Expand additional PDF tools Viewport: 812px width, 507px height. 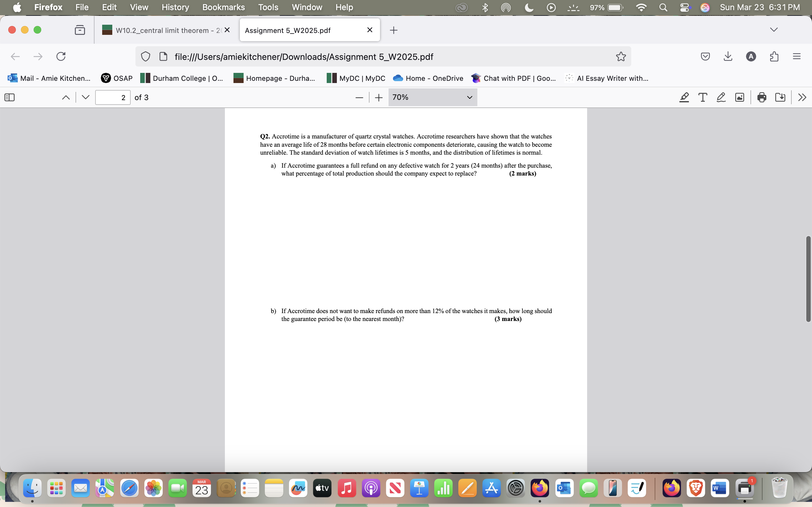(x=802, y=97)
